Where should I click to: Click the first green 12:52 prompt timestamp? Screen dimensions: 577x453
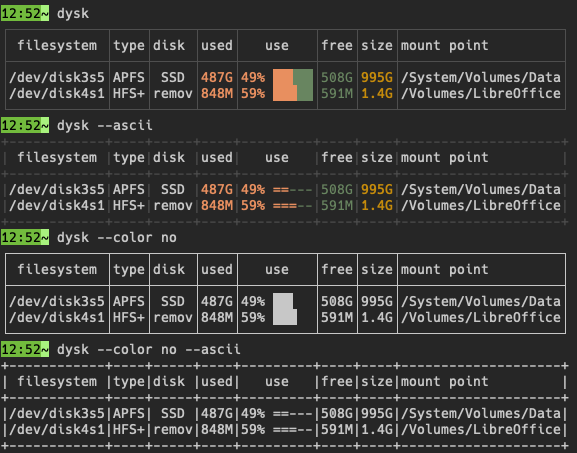[25, 13]
